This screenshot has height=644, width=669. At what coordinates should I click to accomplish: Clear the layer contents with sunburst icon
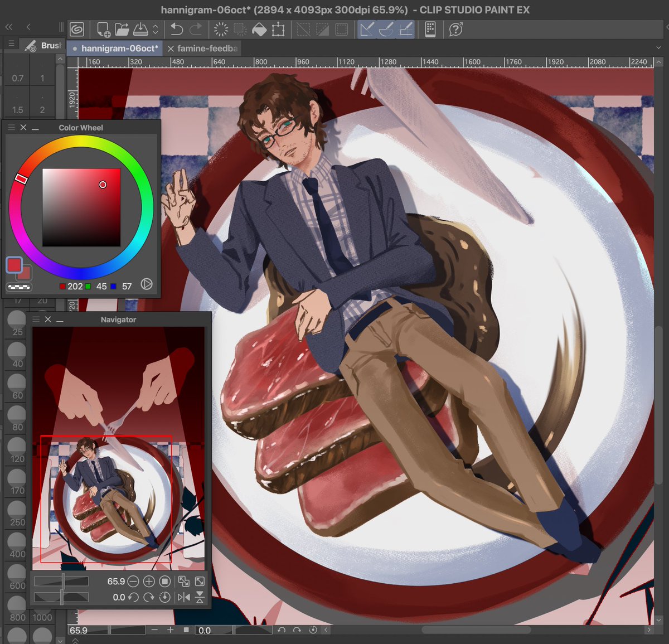[221, 29]
